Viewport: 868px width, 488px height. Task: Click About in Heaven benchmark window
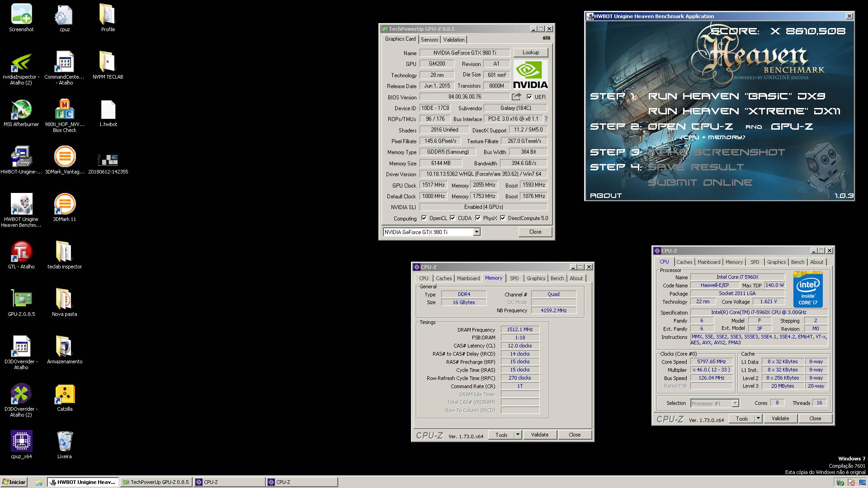[x=606, y=196]
